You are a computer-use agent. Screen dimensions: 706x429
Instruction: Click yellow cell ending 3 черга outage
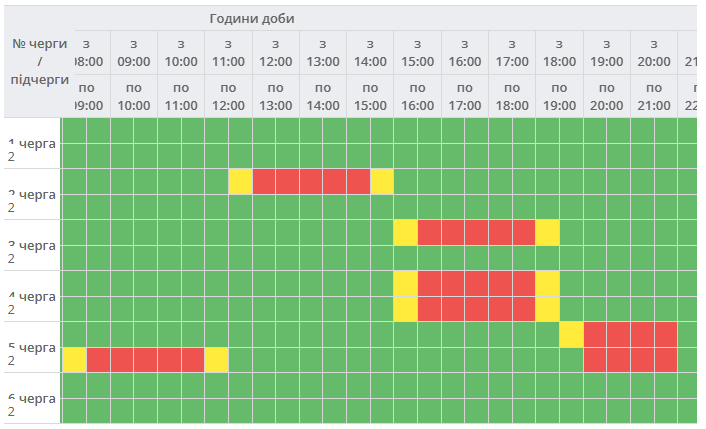547,232
